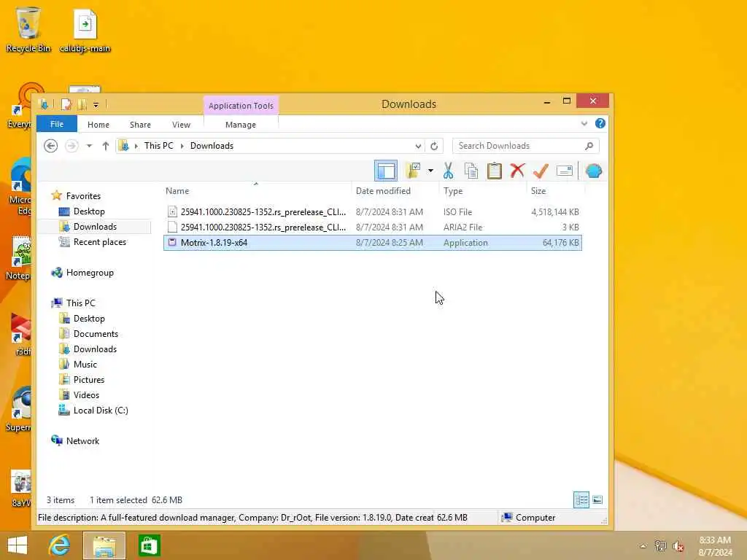The width and height of the screenshot is (747, 560).
Task: Expand the arrow after This PC breadcrumb
Action: (182, 146)
